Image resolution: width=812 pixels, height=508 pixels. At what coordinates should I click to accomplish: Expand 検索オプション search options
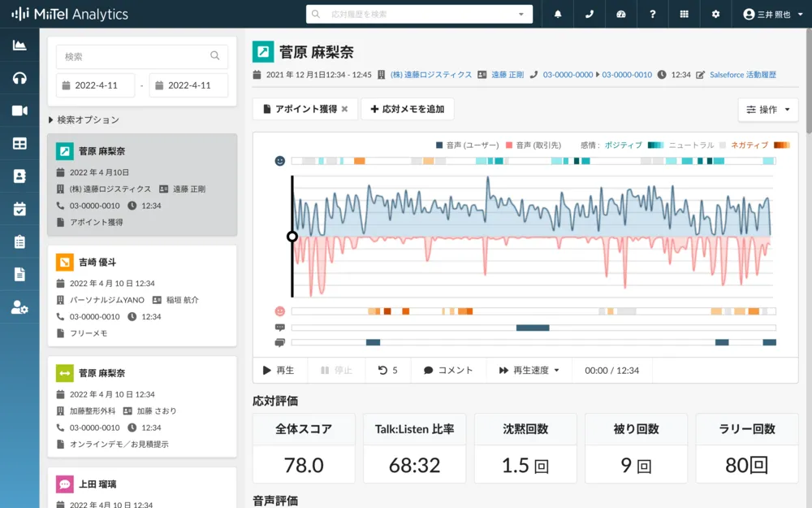click(84, 120)
